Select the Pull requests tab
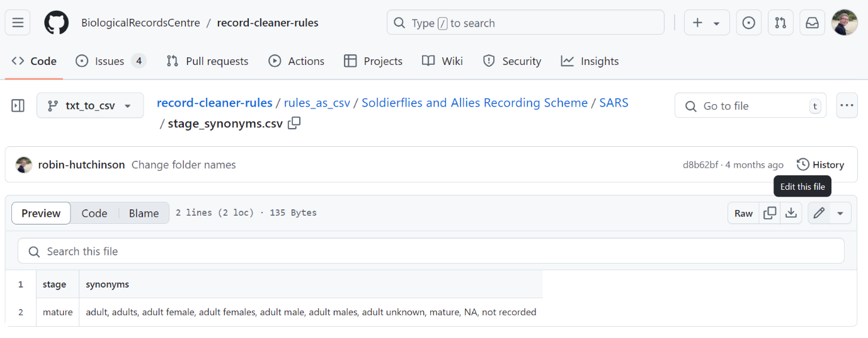This screenshot has height=338, width=868. tap(207, 61)
